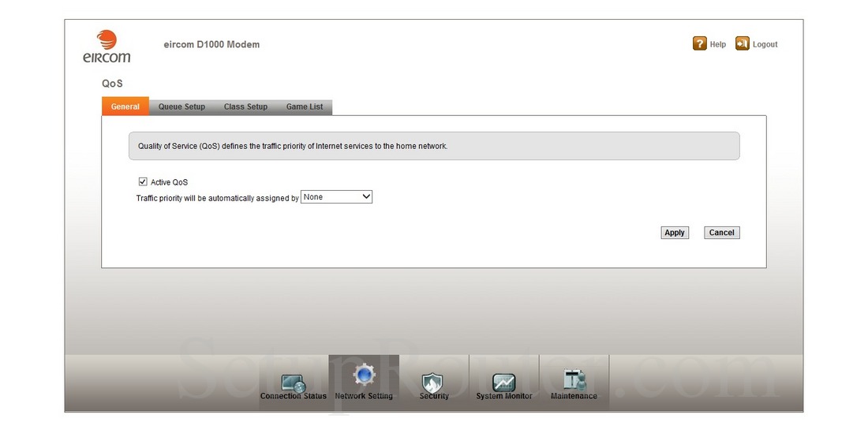This screenshot has width=868, height=426.
Task: Click the Apply button
Action: click(675, 233)
